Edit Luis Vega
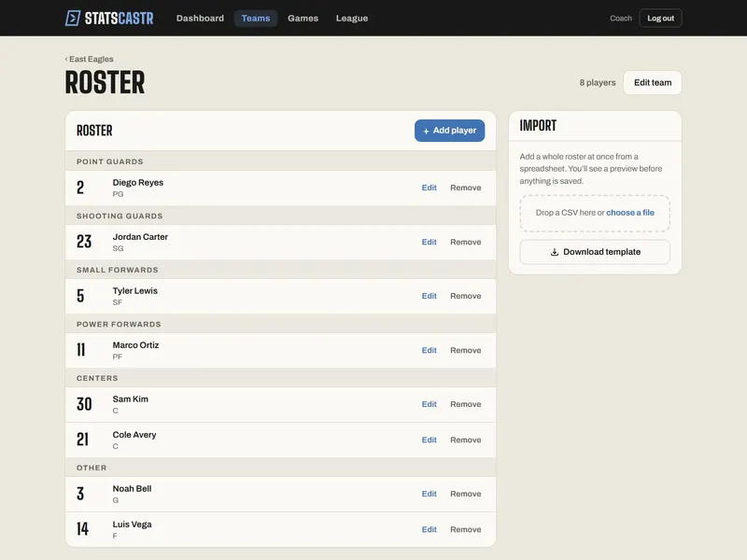This screenshot has width=747, height=560. point(430,529)
